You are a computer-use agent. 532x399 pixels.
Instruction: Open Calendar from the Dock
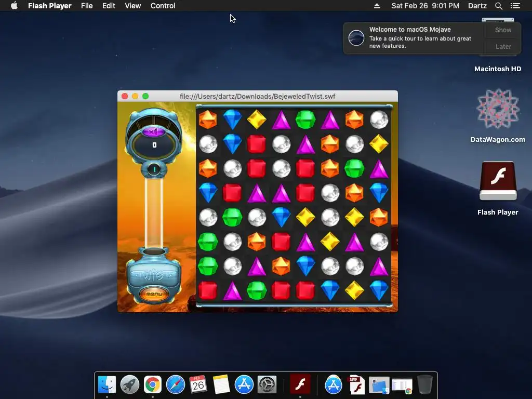(198, 384)
